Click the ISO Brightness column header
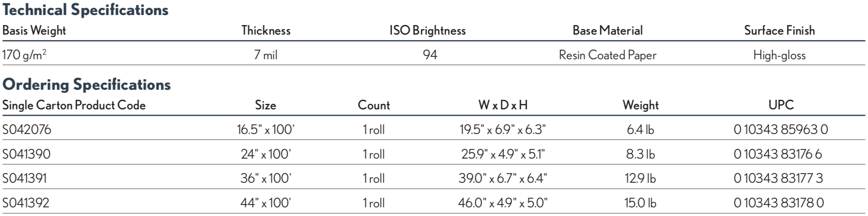Viewport: 868px width, 216px height. [x=428, y=31]
